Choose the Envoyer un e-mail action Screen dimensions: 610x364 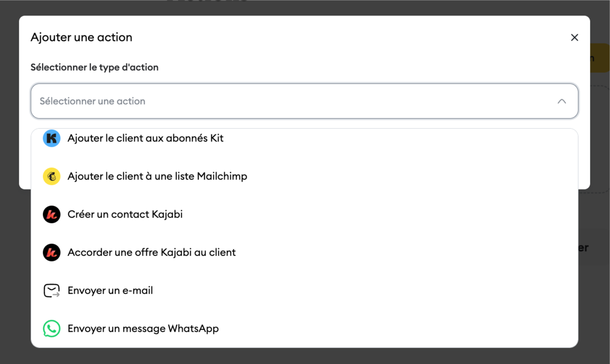110,290
